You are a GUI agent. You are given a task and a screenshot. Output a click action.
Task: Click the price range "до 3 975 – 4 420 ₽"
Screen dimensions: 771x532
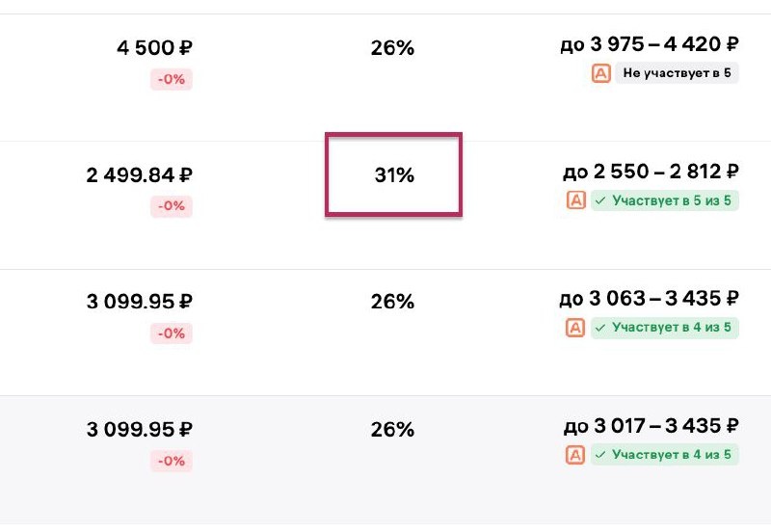pos(650,44)
